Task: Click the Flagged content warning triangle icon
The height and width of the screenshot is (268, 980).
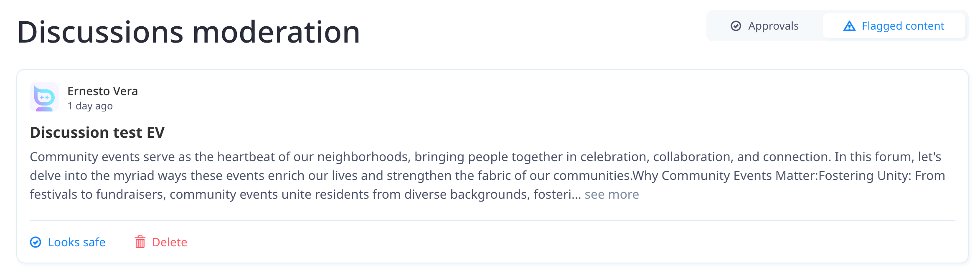Action: tap(849, 26)
